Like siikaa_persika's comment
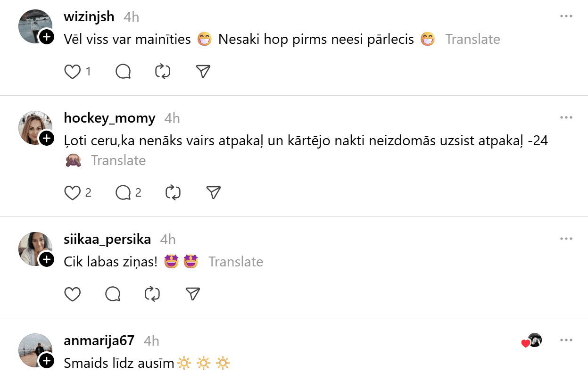588x373 pixels. point(72,294)
